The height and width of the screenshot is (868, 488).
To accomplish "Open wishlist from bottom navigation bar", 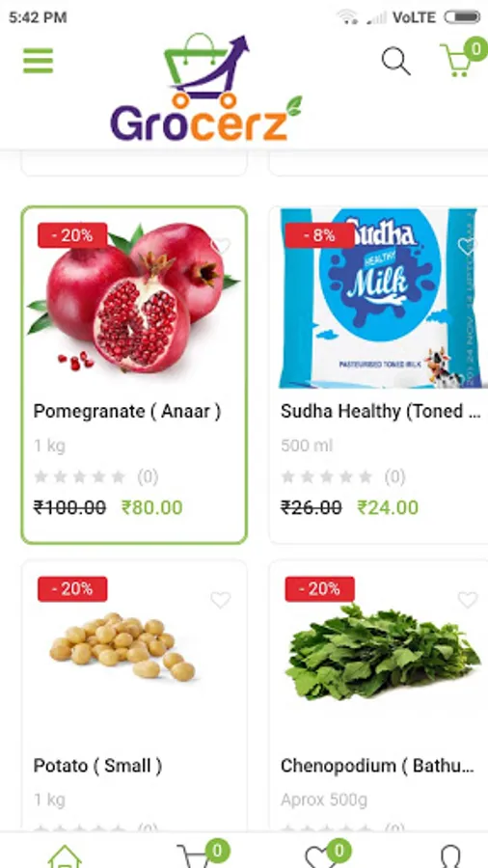I will pos(328,854).
